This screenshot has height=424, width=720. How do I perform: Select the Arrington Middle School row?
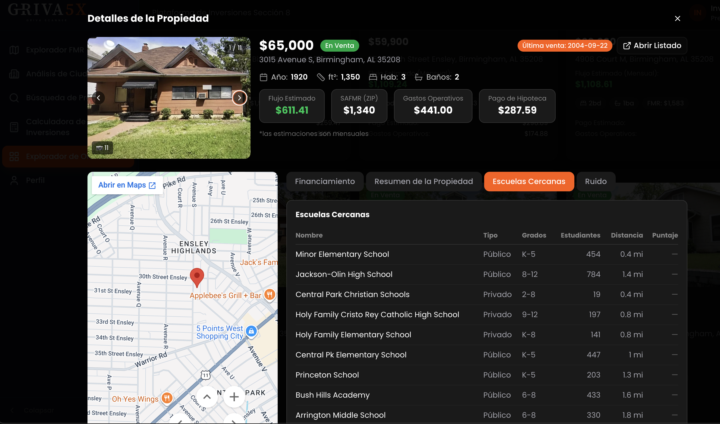click(x=487, y=415)
